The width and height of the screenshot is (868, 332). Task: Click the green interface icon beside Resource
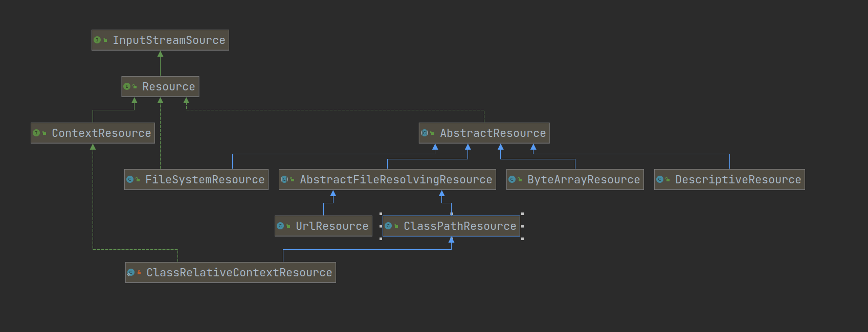127,86
